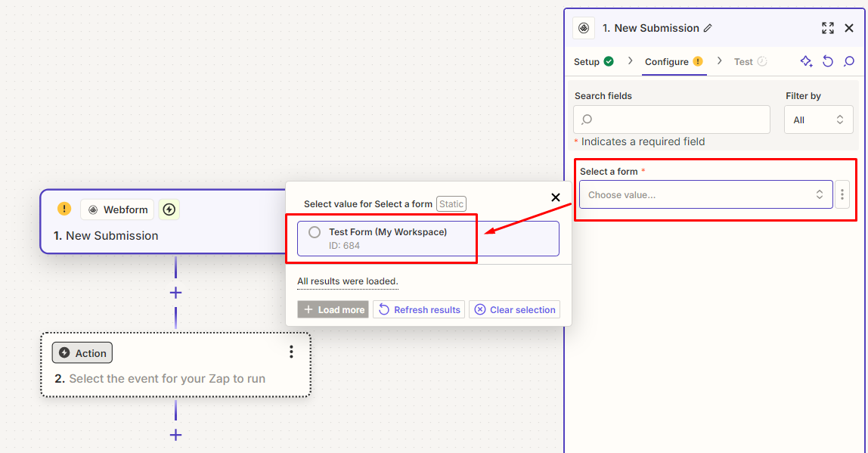Click the Webform app chip on step 1
The image size is (868, 453).
118,209
